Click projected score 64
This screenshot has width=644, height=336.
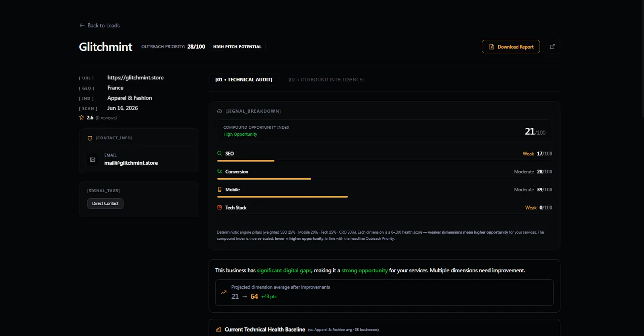(254, 297)
